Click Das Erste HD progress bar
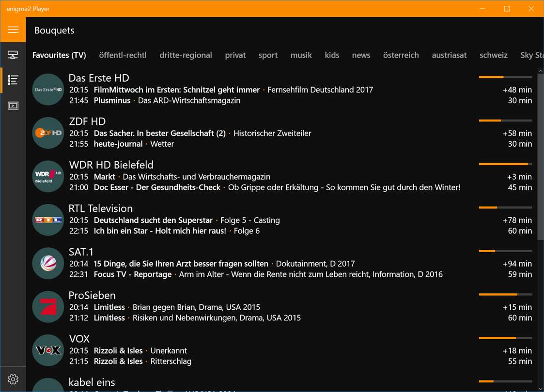 506,77
